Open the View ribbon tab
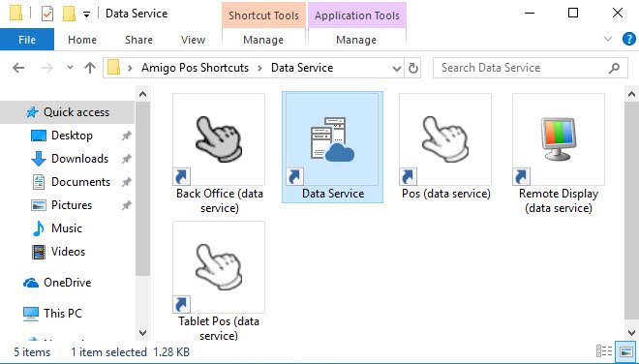 coord(194,40)
